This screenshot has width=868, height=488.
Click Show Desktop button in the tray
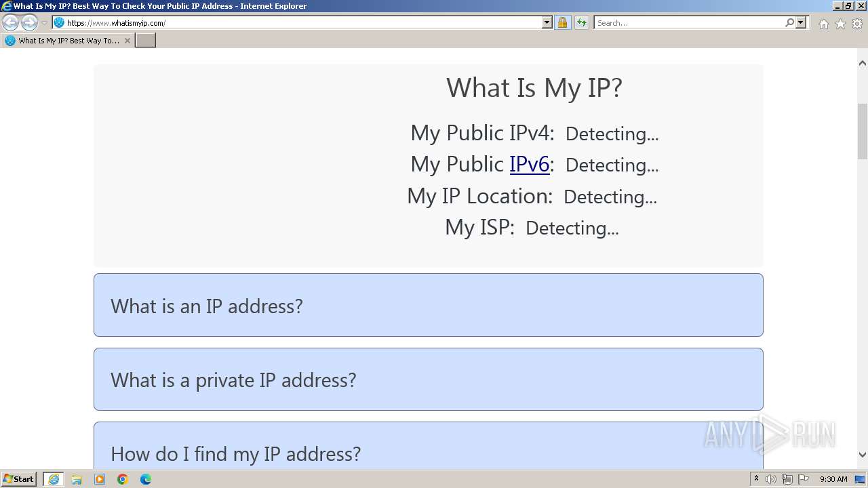(860, 479)
